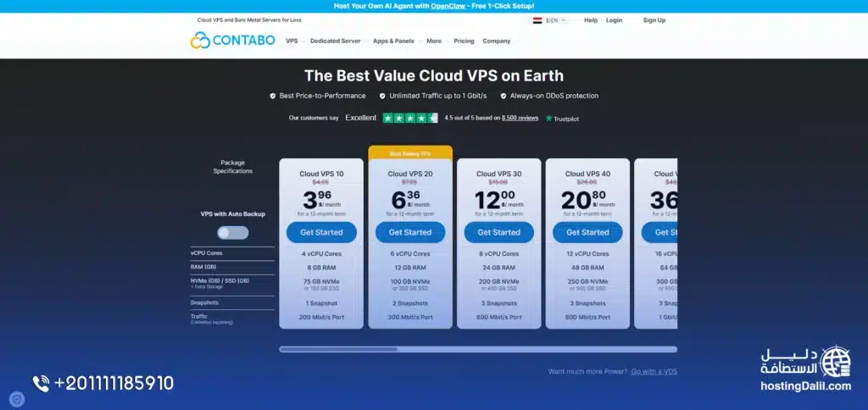Click the 'Snapshots' row label
Viewport: 868px width, 410px height.
click(x=204, y=303)
